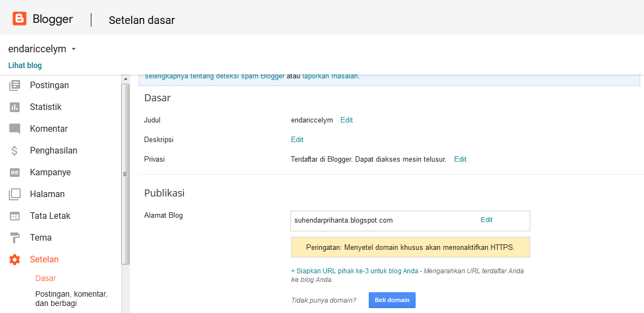The height and width of the screenshot is (313, 644).
Task: Click Siapkan URL pihak ke-3 link
Action: click(355, 271)
